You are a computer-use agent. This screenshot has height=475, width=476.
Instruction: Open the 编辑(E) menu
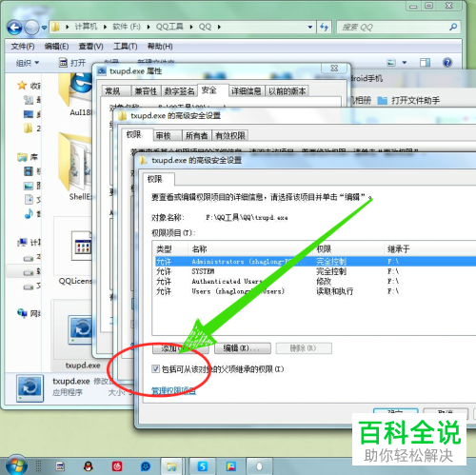(56, 47)
